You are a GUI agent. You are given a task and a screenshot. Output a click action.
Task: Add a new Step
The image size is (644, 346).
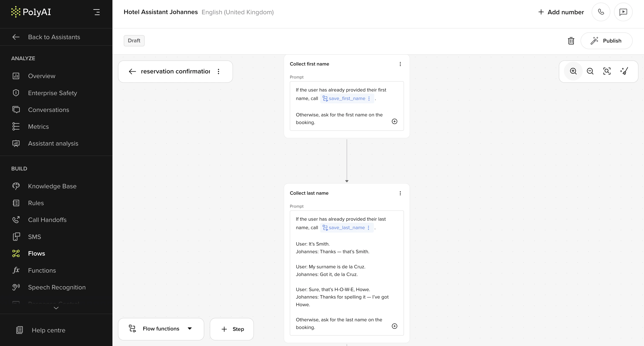pos(232,329)
